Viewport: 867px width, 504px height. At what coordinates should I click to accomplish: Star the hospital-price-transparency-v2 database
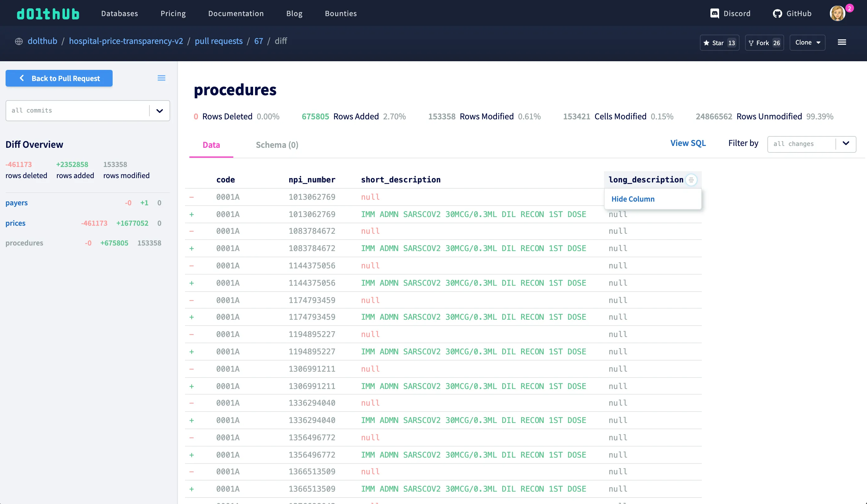(719, 42)
